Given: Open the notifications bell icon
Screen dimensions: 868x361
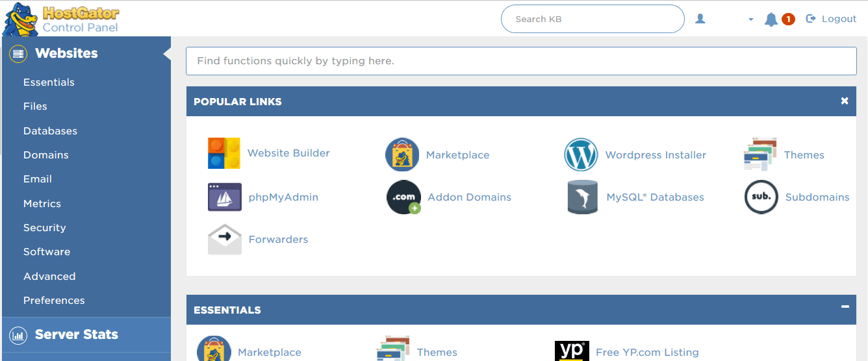Looking at the screenshot, I should point(771,19).
